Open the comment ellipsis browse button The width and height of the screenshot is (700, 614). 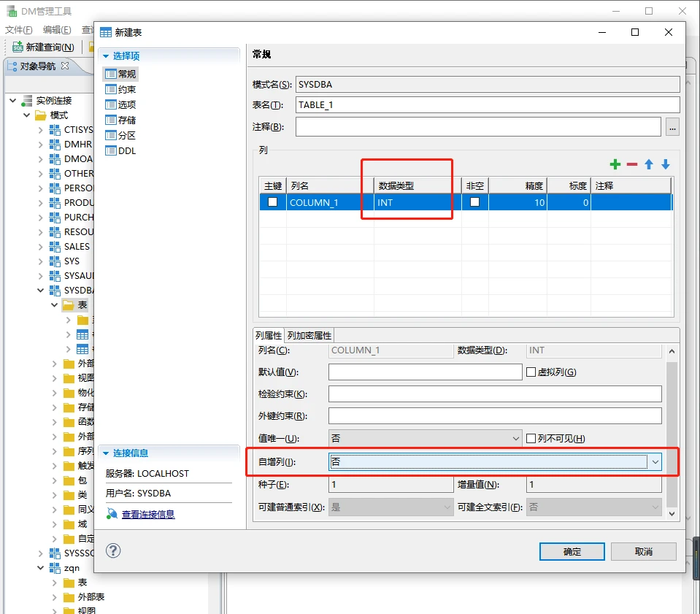click(x=672, y=127)
